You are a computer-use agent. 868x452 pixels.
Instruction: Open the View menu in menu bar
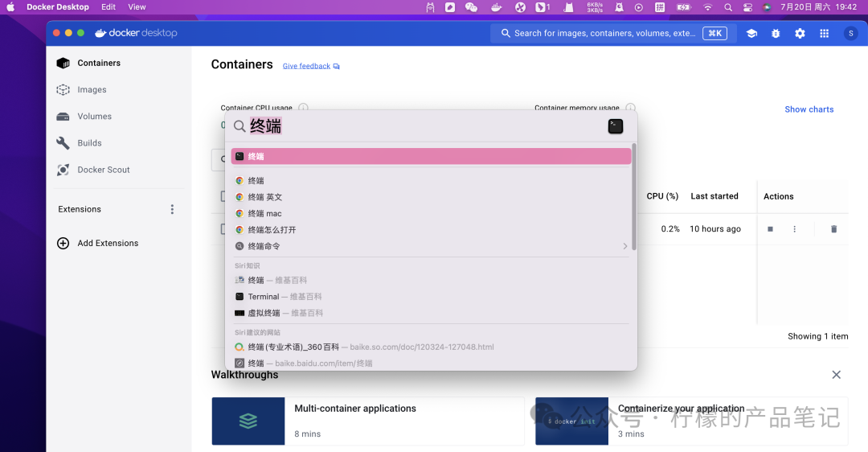point(137,7)
